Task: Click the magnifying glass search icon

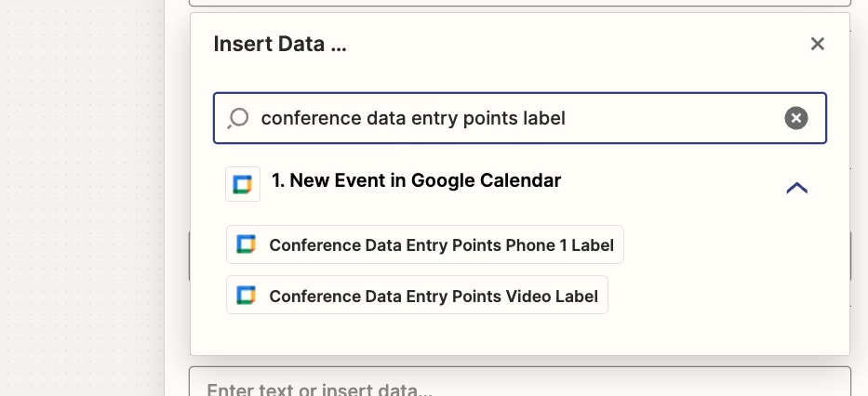Action: pyautogui.click(x=238, y=118)
